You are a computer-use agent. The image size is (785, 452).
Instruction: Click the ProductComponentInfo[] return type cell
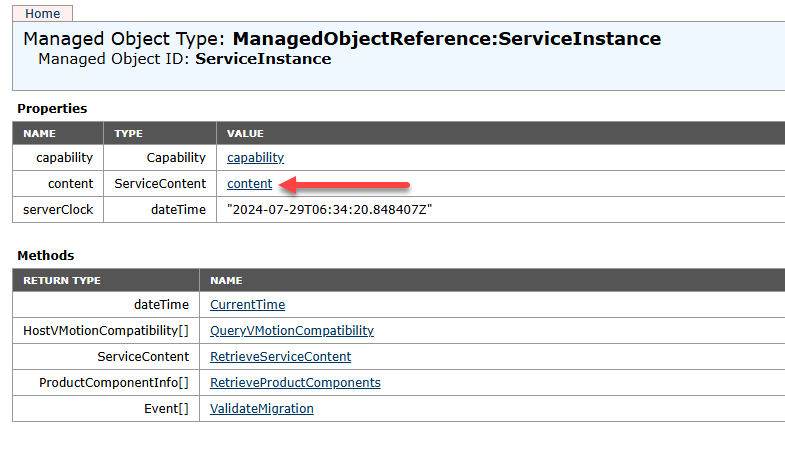114,383
